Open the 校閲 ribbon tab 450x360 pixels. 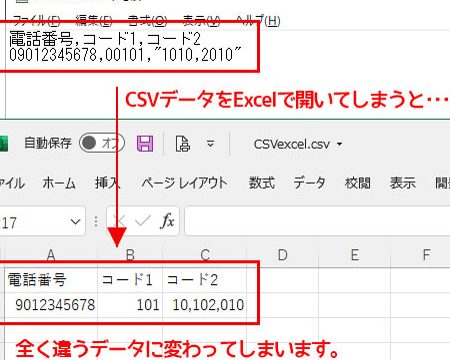(358, 183)
